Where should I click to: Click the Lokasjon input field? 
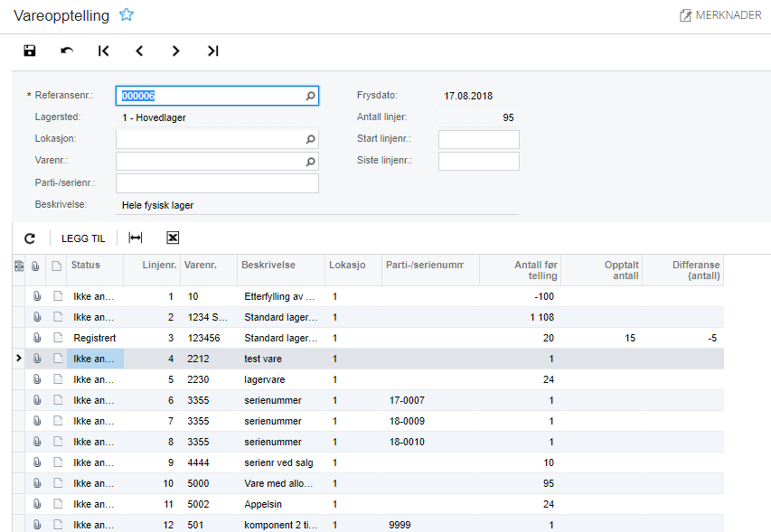[217, 139]
